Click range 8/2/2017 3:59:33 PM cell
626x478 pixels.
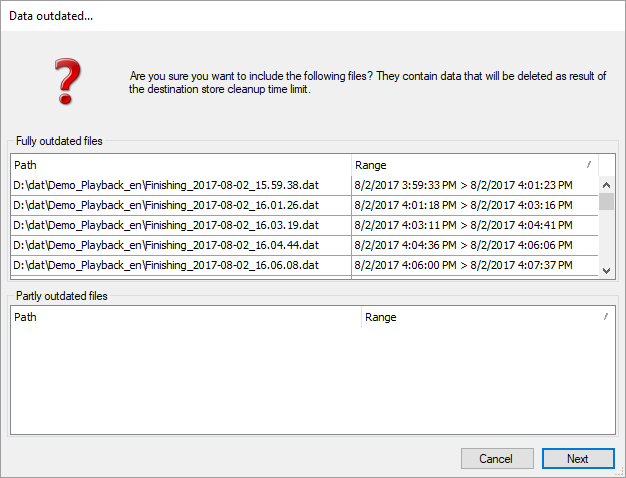tap(463, 185)
